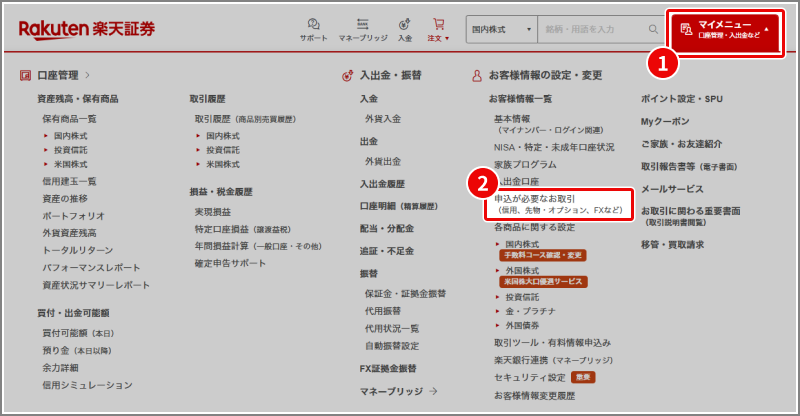The width and height of the screenshot is (800, 416).
Task: Open 楽天銀行連携（マネーブリッジ）
Action: coord(554,360)
